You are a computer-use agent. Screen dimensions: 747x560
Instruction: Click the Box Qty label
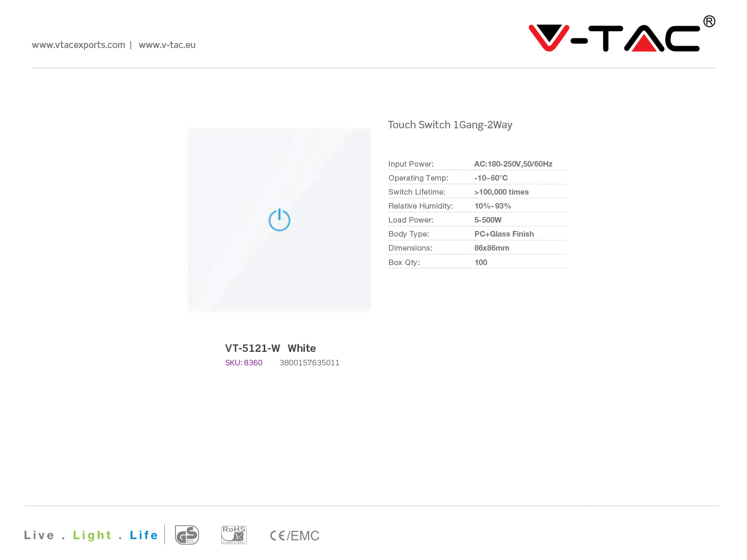(404, 262)
